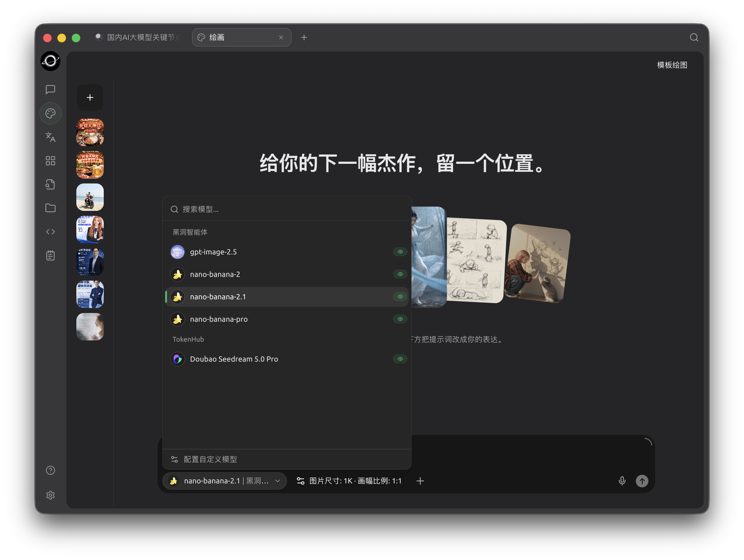
Task: Select the gpt-image-2.5 model
Action: [287, 252]
